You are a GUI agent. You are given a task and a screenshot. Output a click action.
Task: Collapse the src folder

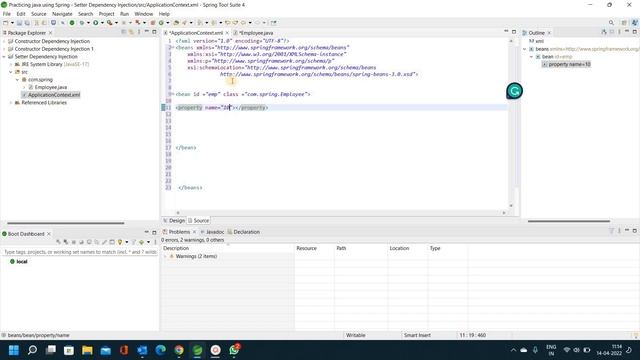point(11,72)
